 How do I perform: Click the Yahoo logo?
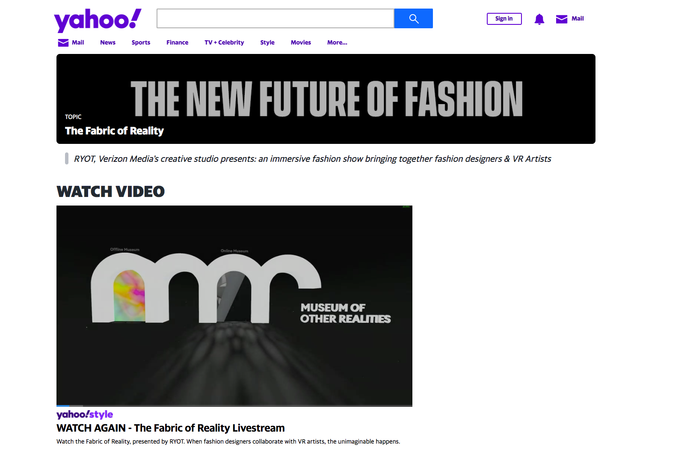(x=98, y=20)
